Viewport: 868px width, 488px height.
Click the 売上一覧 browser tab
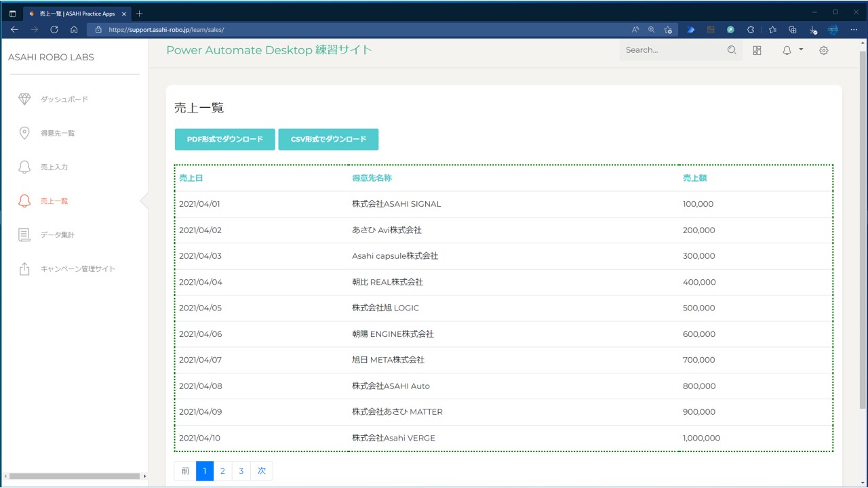point(77,13)
